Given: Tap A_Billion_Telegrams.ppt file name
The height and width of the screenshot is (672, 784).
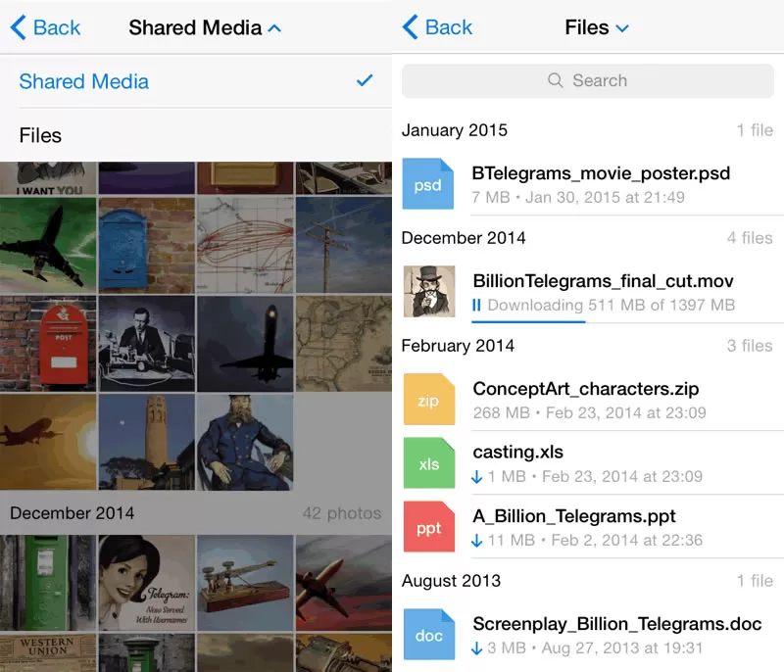Looking at the screenshot, I should tap(574, 516).
